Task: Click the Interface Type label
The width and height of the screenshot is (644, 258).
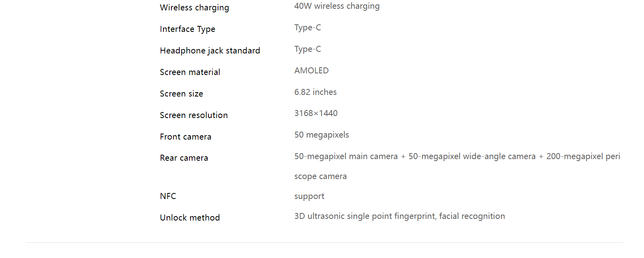Action: 187,29
